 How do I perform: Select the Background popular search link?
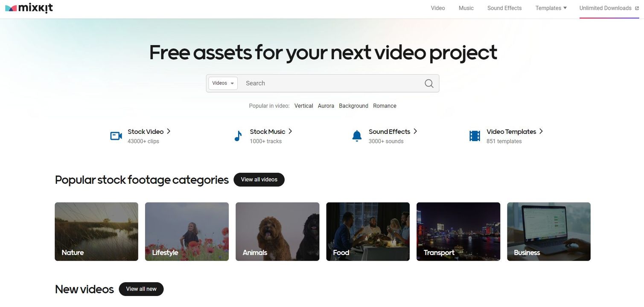[x=353, y=106]
